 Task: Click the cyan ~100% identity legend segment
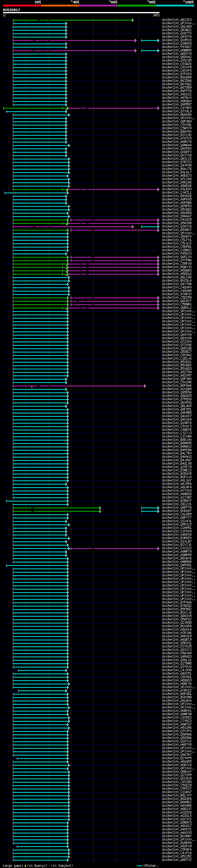175,6
